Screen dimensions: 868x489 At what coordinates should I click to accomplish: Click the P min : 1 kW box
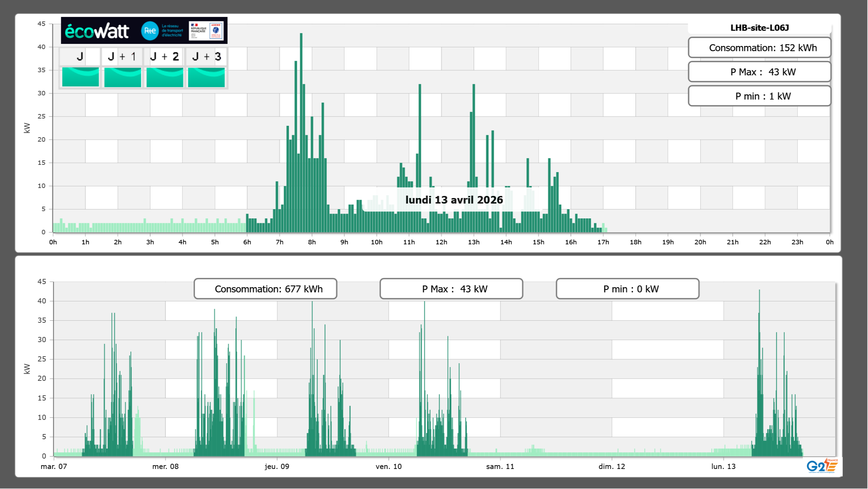pos(759,96)
